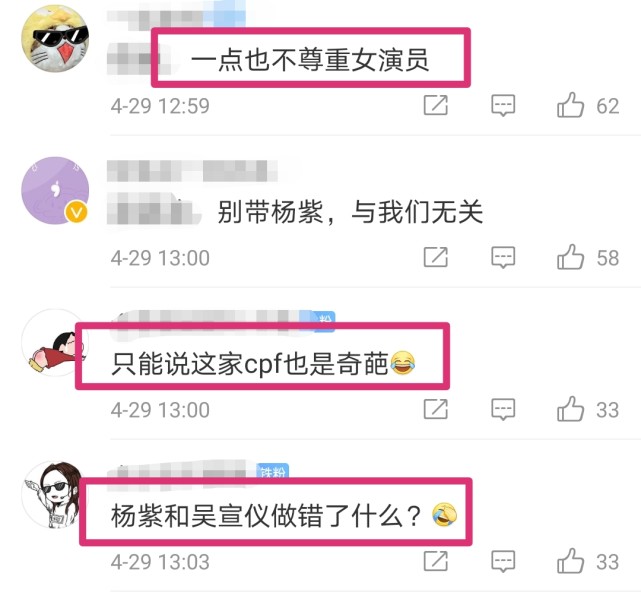
Task: Like the comment posted at 13:03
Action: point(570,561)
